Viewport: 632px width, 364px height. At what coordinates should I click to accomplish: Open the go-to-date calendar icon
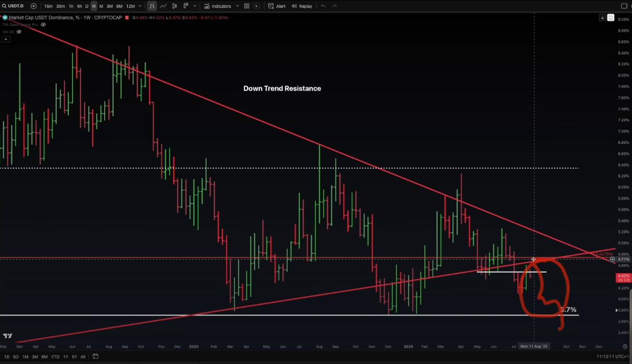click(x=95, y=357)
